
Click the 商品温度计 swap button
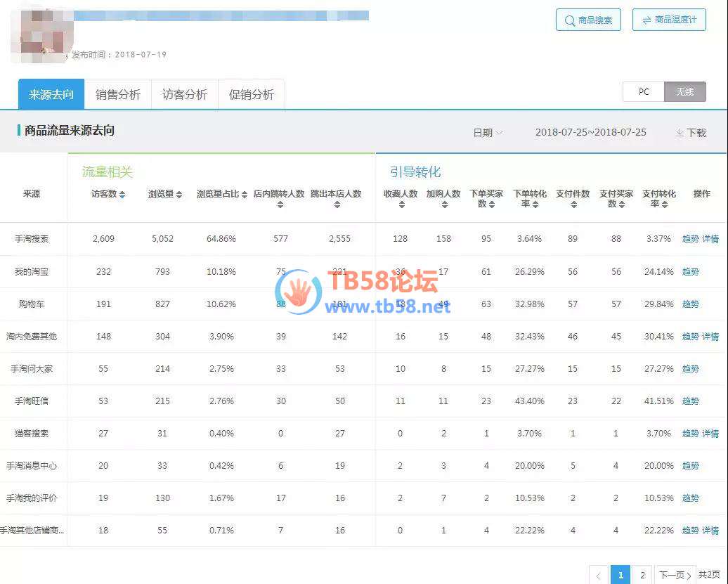pos(668,20)
